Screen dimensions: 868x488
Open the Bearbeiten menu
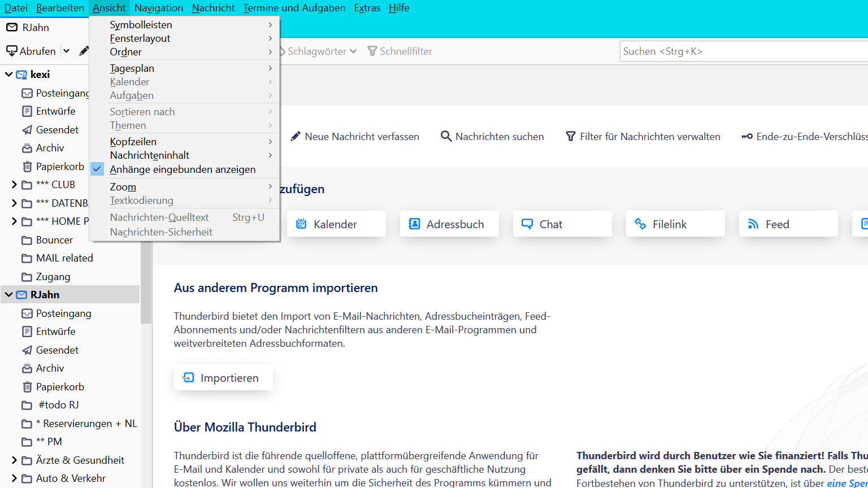[60, 8]
